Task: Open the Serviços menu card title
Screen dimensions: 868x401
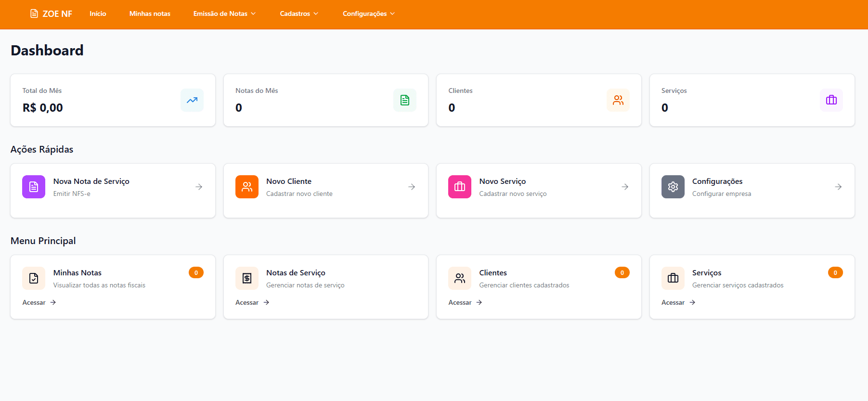Action: point(707,273)
